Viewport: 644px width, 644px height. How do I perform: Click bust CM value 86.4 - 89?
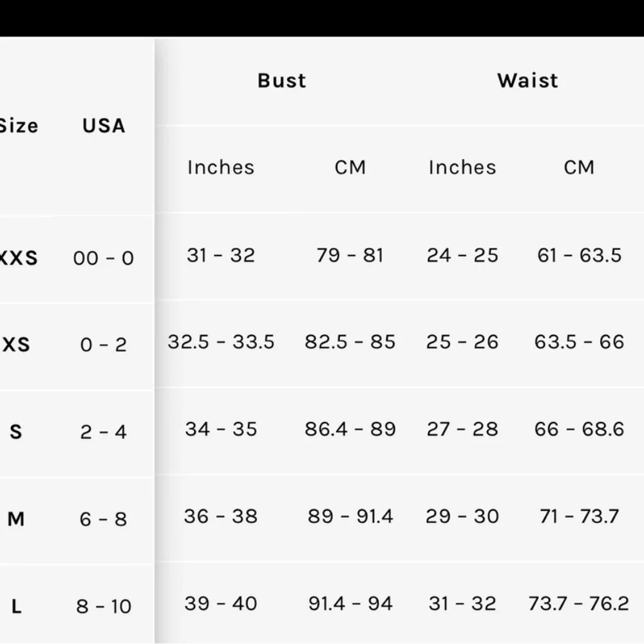tap(350, 429)
